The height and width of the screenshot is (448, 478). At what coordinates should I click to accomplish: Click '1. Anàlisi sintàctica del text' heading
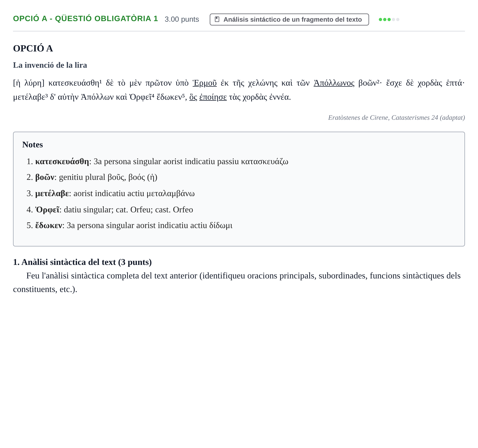point(82,262)
